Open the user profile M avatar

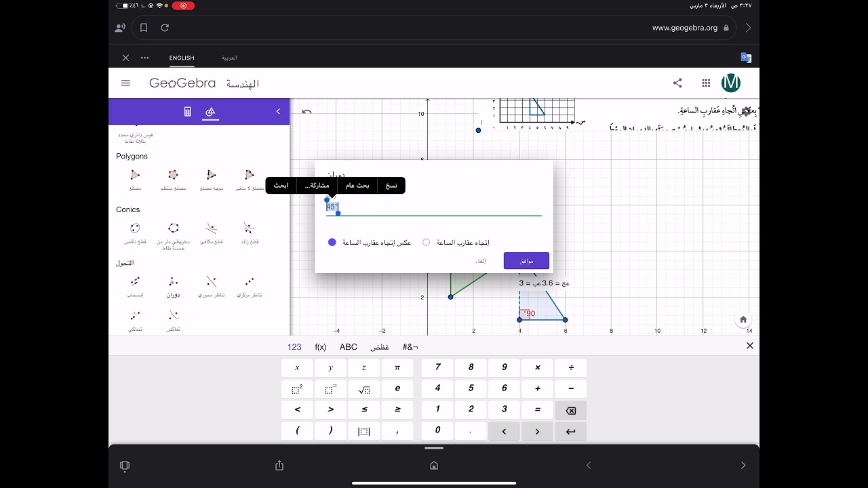[731, 83]
